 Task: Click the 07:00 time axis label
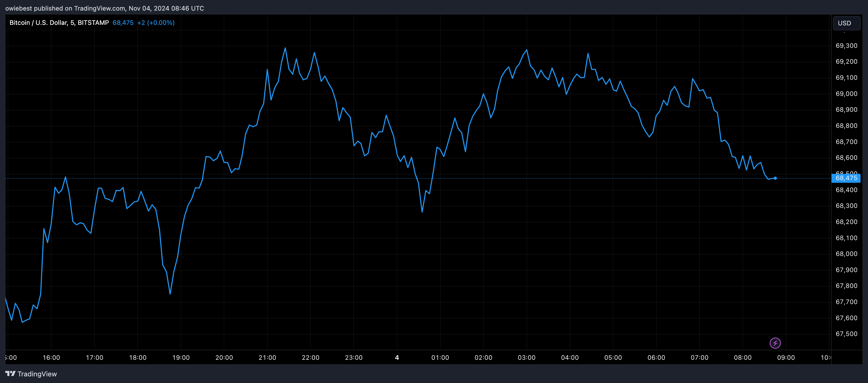699,357
